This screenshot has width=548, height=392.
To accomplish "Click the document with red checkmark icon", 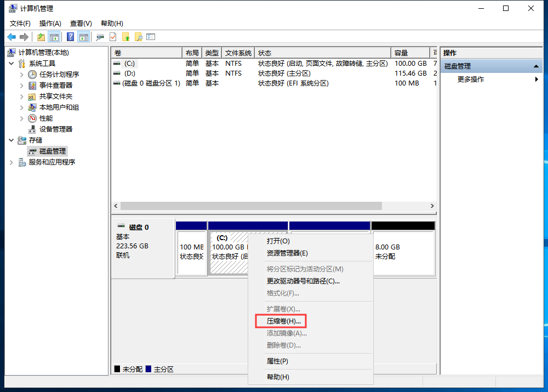I will [113, 37].
